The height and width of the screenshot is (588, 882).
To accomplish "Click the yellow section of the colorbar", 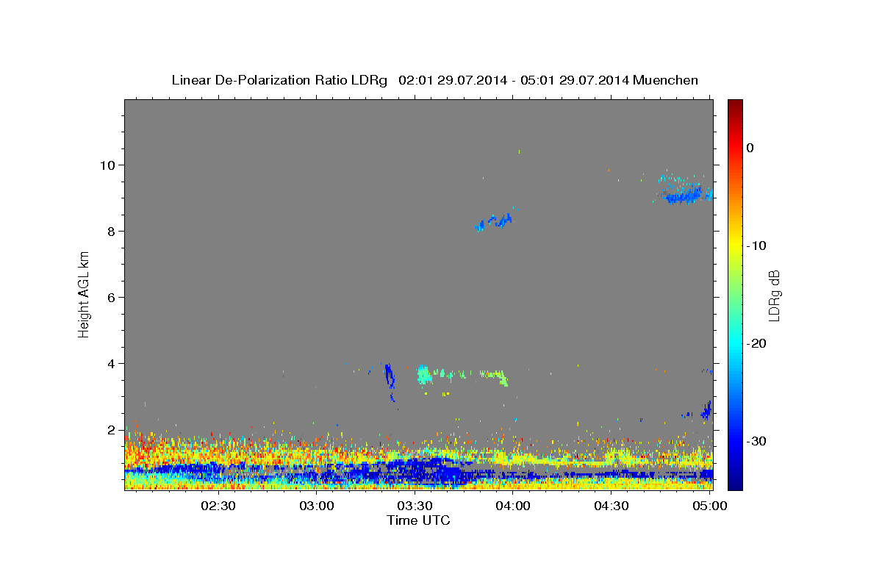I will [x=735, y=243].
